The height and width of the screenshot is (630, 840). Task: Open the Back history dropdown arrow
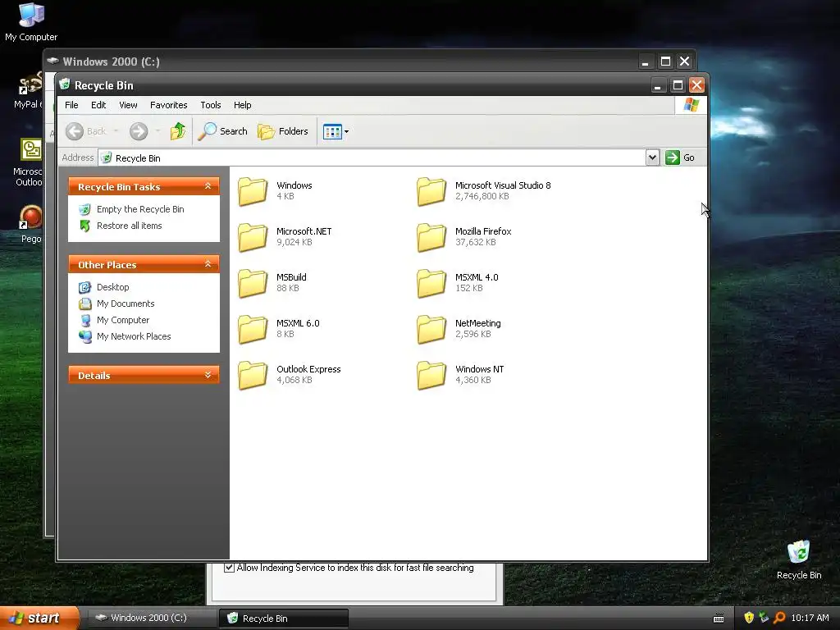pos(116,131)
